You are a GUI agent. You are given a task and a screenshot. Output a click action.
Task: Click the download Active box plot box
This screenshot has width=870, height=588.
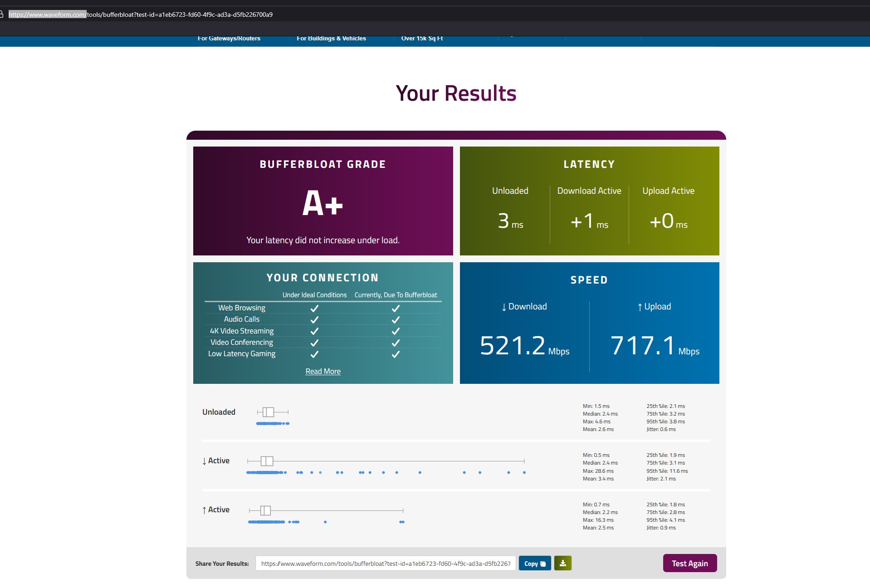267,461
